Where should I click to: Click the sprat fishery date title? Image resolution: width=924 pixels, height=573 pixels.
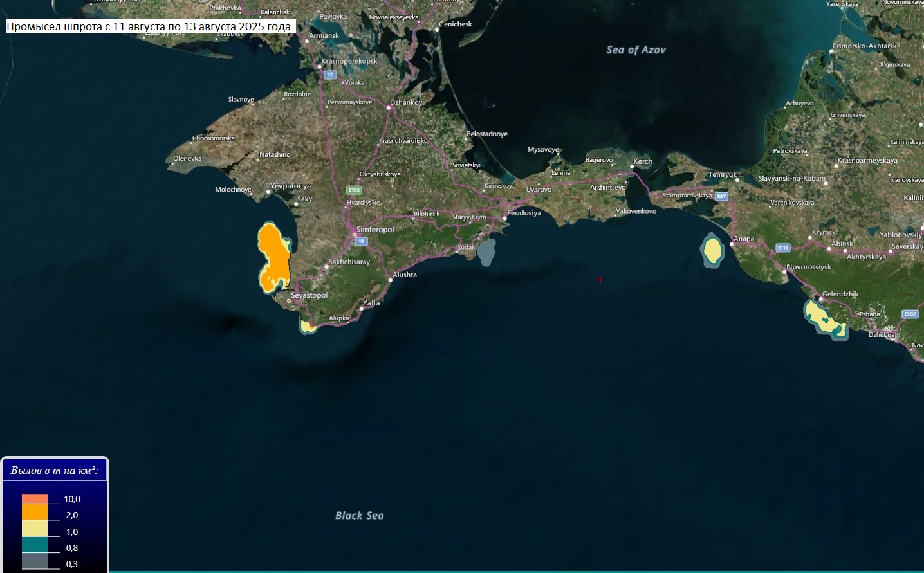149,26
